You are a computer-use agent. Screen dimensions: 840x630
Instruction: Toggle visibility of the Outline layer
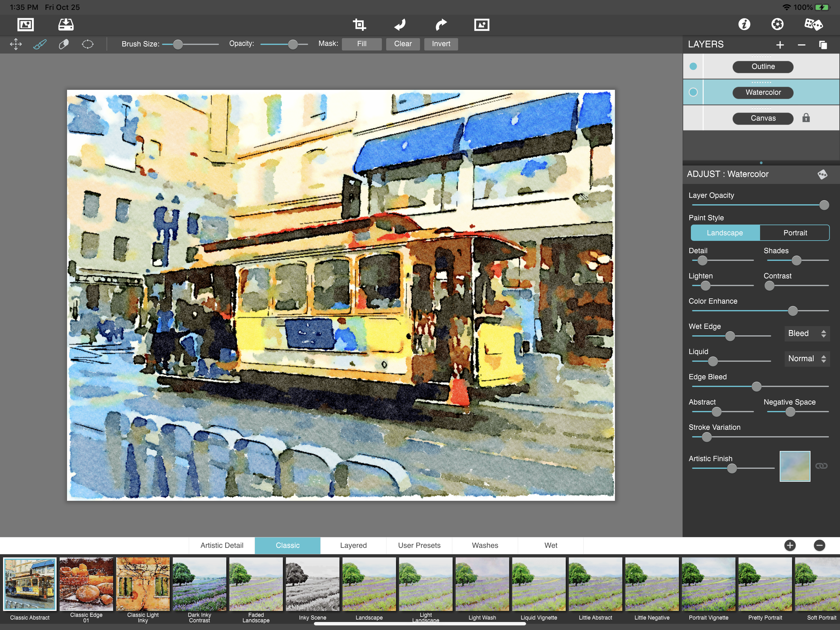click(x=693, y=66)
